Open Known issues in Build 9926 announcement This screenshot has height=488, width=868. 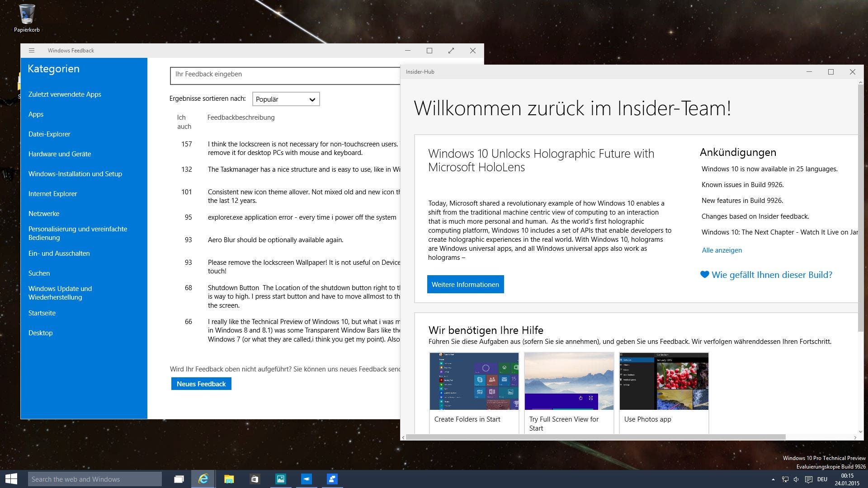[742, 184]
